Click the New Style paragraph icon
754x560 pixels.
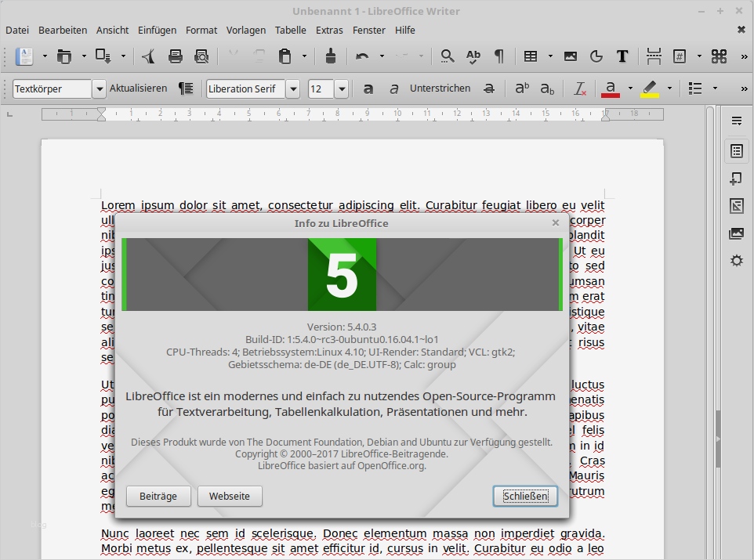click(x=186, y=89)
